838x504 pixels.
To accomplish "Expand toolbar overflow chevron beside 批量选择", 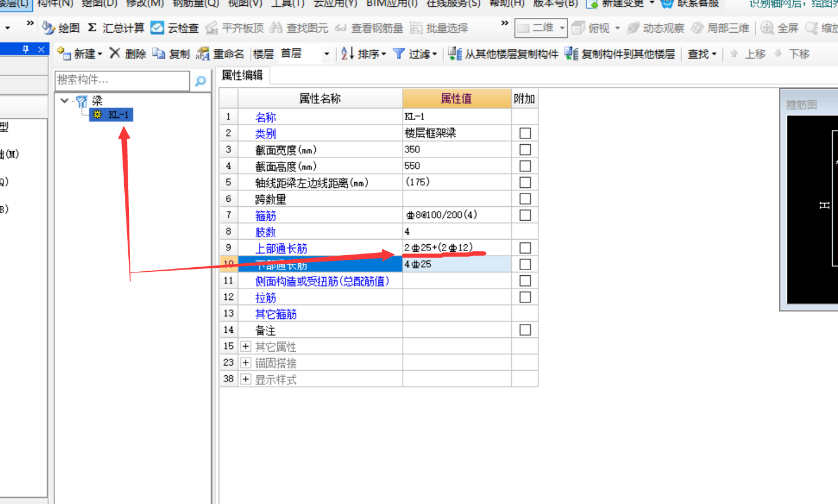I will pyautogui.click(x=504, y=24).
